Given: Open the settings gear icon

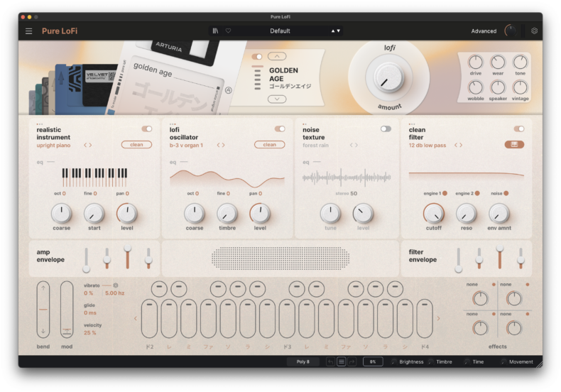Looking at the screenshot, I should (x=534, y=31).
